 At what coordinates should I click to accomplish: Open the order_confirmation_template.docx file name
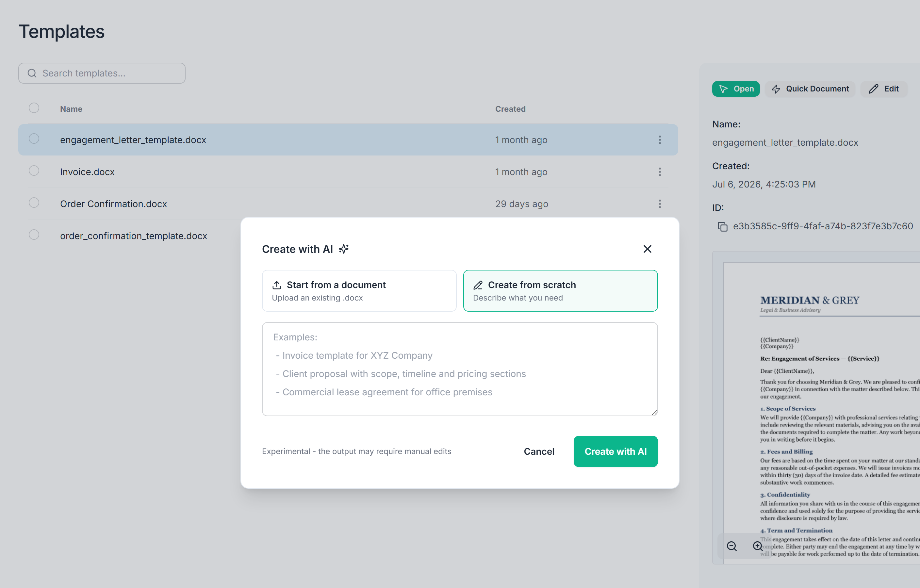pyautogui.click(x=133, y=236)
